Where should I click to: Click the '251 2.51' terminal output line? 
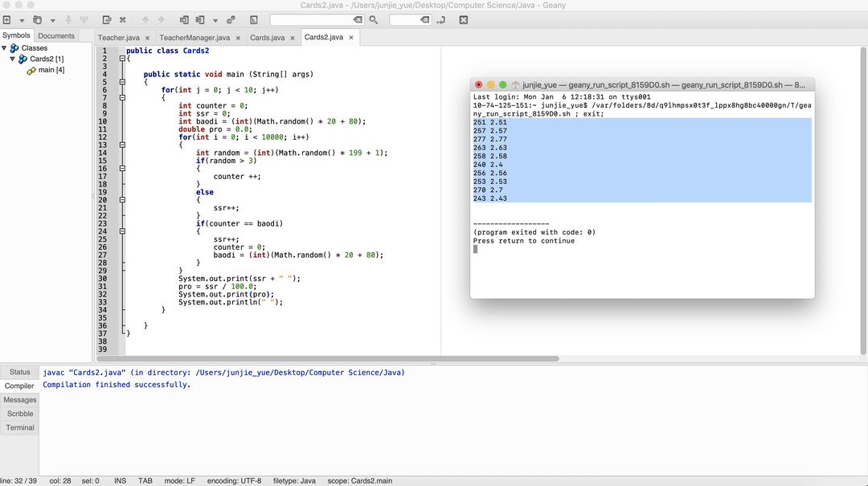click(x=490, y=122)
